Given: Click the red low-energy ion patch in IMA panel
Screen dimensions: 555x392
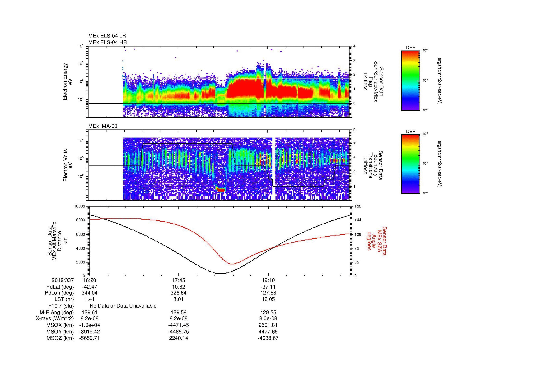Looking at the screenshot, I should [221, 190].
